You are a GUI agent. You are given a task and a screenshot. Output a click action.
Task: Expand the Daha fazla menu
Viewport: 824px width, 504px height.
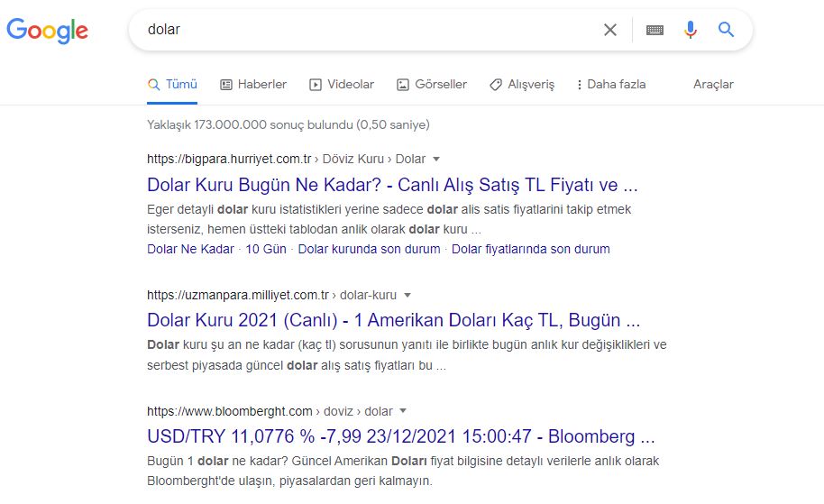click(x=611, y=84)
